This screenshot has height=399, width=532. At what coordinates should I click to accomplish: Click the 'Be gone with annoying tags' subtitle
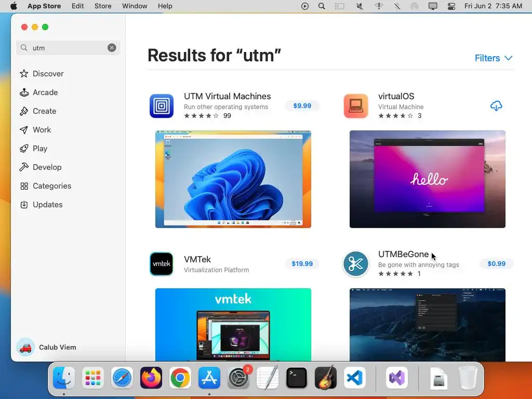point(418,264)
